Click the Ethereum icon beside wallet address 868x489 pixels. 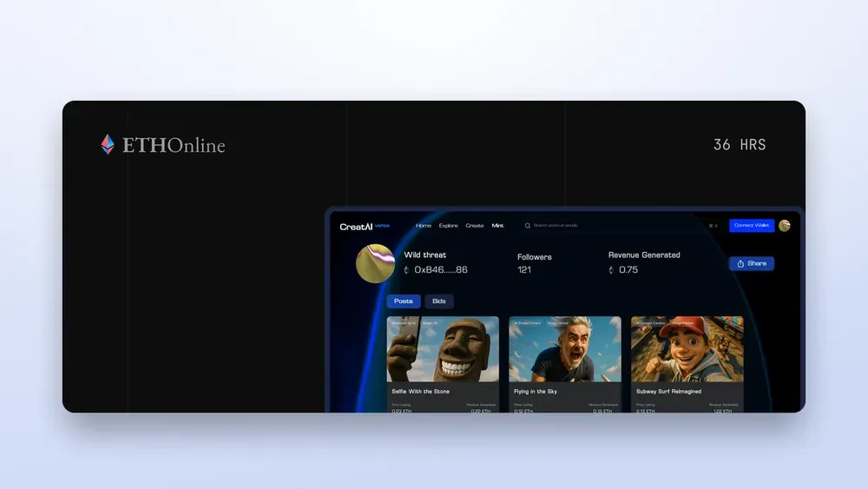[406, 270]
